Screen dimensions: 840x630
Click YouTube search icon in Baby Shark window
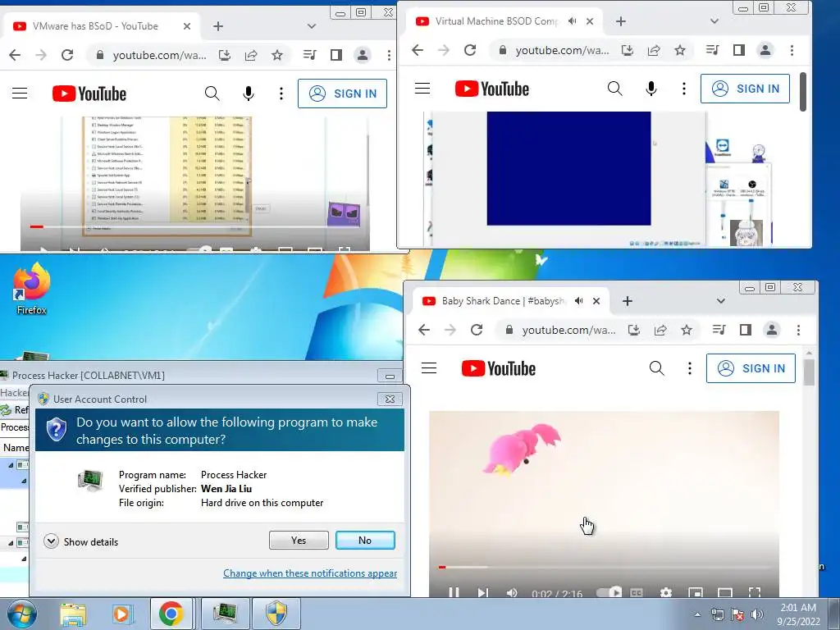tap(656, 368)
